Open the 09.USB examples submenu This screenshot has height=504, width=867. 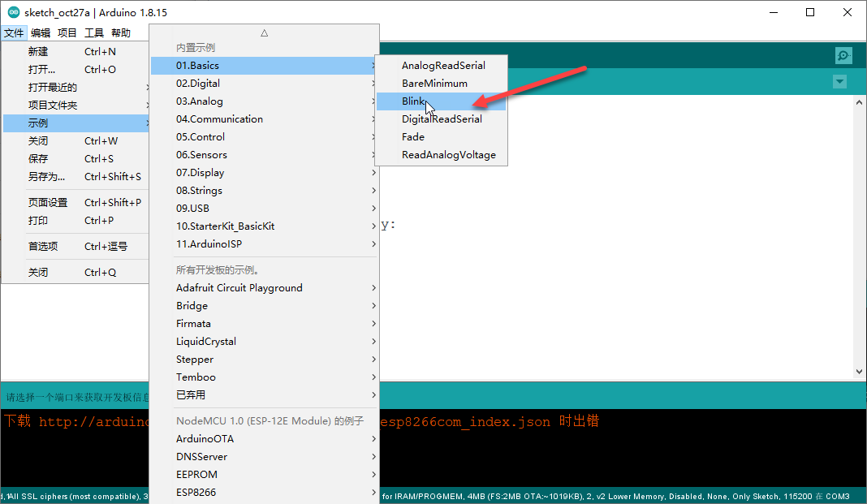265,209
